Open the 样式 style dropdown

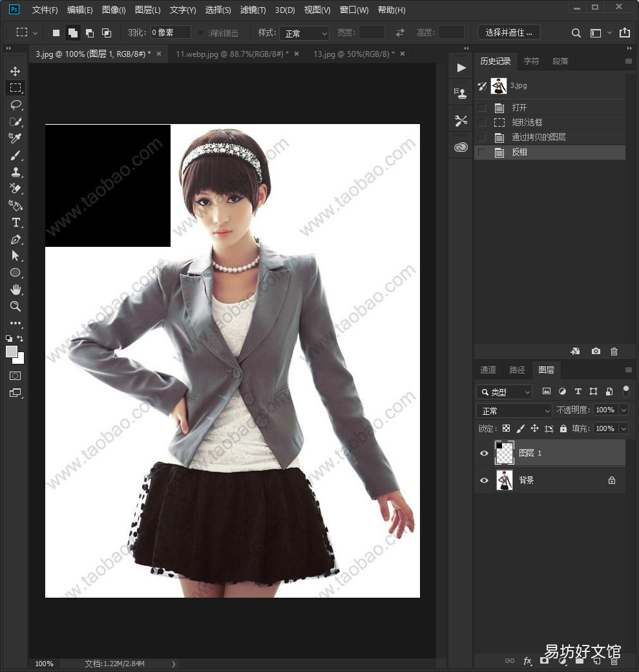304,33
